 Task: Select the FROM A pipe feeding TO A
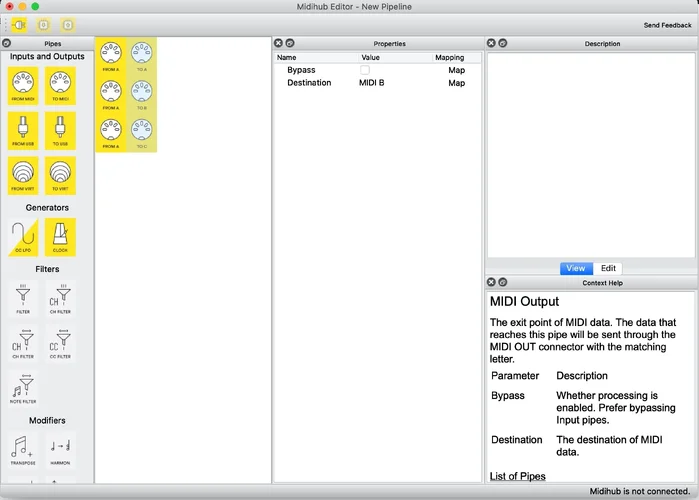(x=111, y=56)
